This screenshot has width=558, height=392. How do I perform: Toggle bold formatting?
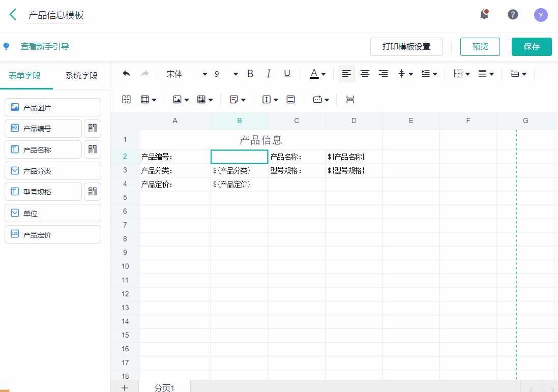[250, 73]
